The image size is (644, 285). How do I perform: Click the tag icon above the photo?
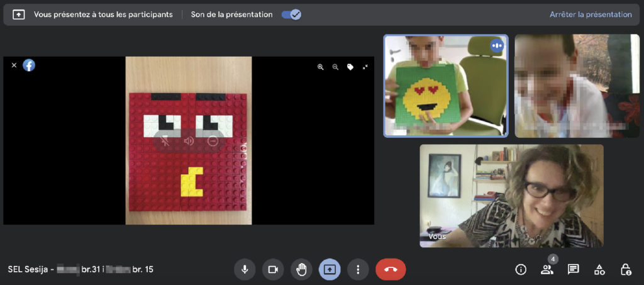pyautogui.click(x=350, y=67)
